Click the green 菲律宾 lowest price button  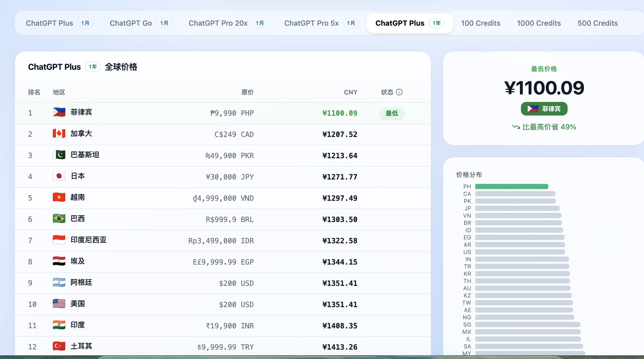544,109
